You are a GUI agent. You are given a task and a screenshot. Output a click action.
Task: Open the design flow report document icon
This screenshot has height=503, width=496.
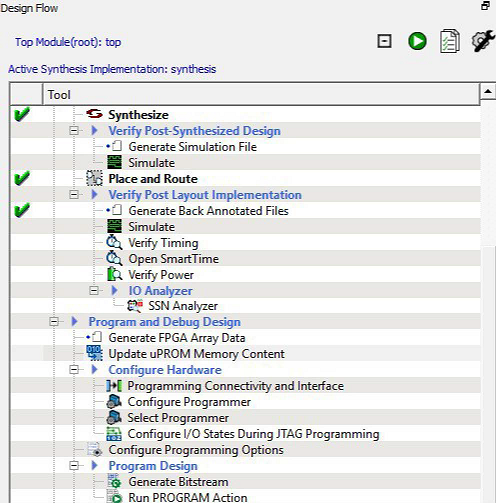pyautogui.click(x=450, y=41)
